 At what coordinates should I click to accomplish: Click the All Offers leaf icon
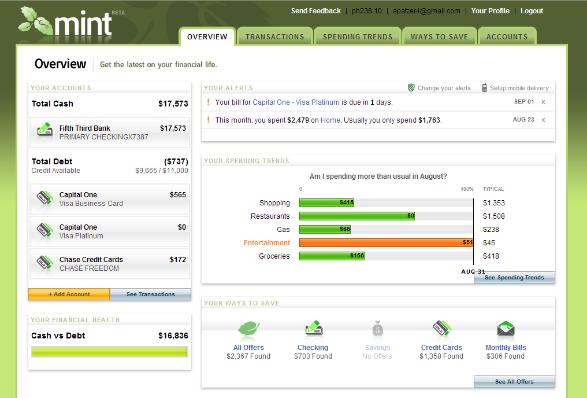249,329
